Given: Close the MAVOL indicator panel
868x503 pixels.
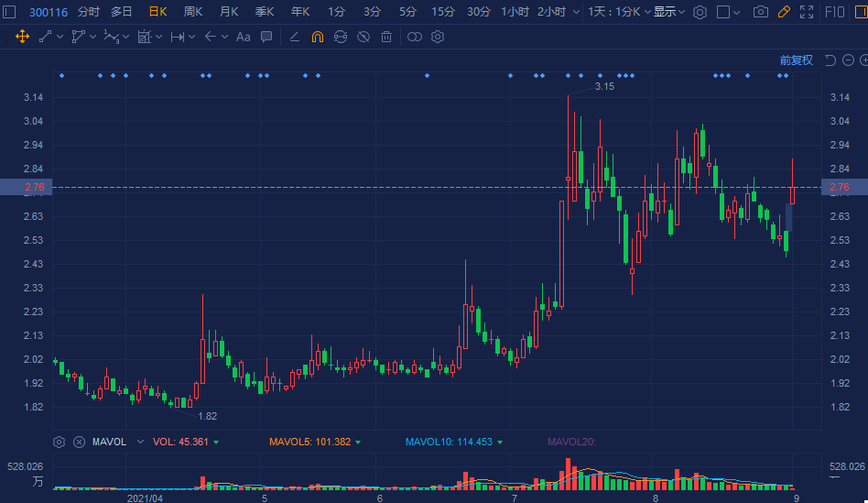Looking at the screenshot, I should [x=79, y=442].
